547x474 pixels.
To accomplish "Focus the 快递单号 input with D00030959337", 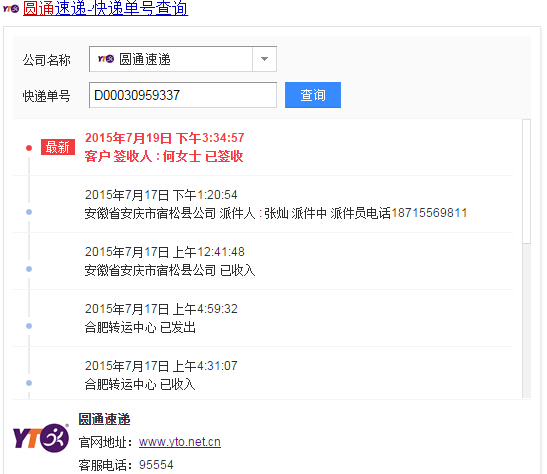I will click(x=183, y=95).
